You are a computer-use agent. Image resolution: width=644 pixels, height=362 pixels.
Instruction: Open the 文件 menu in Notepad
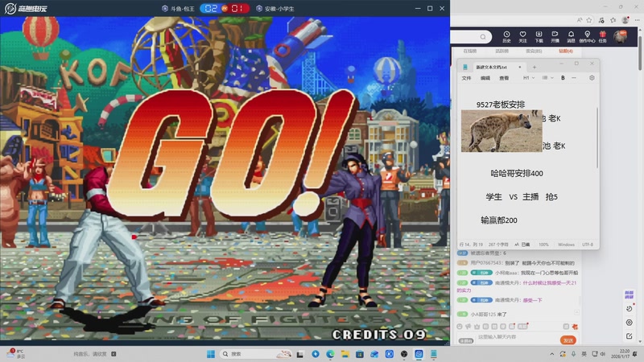467,78
